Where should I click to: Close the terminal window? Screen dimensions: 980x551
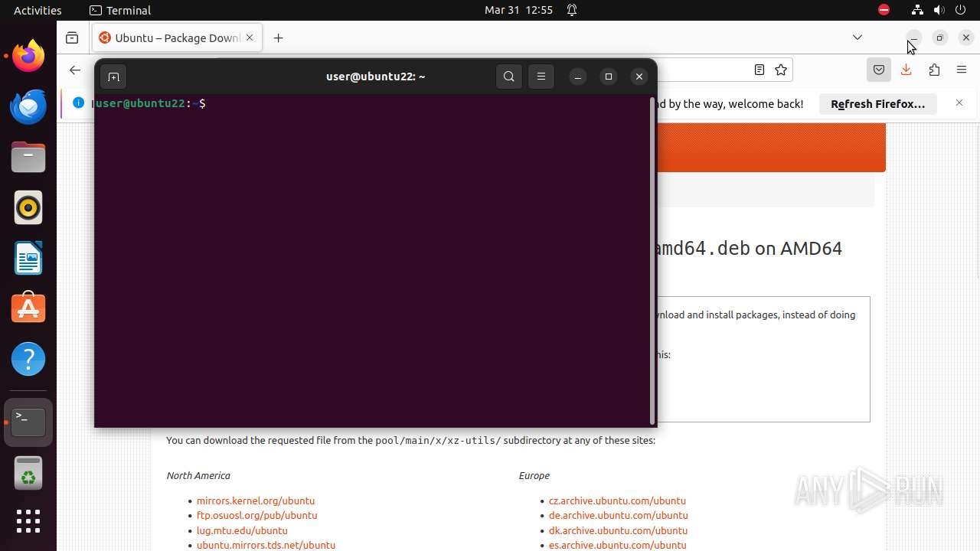point(639,77)
